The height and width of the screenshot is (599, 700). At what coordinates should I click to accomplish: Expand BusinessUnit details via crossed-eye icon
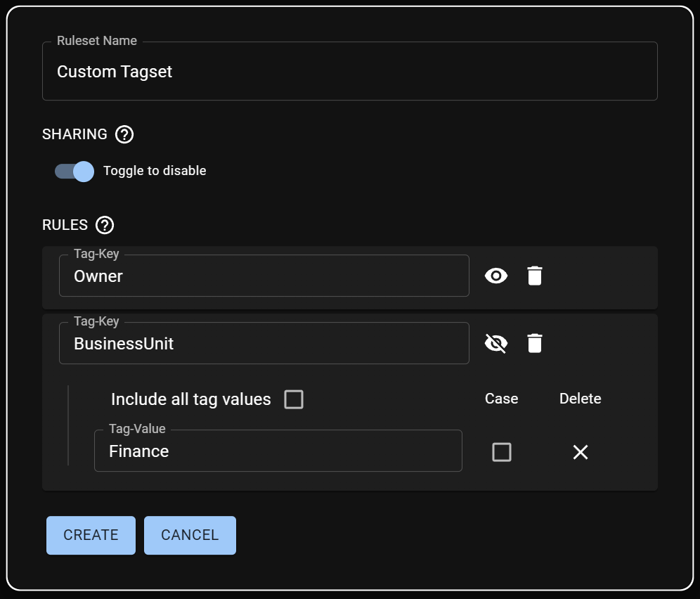(x=496, y=344)
